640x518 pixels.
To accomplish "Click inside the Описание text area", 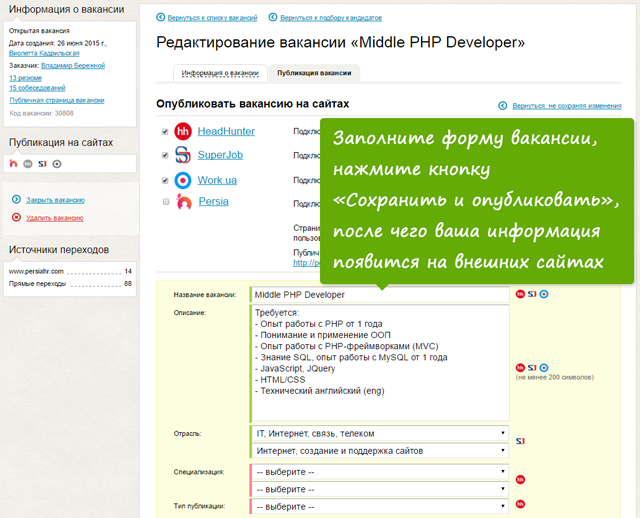I will [x=380, y=363].
